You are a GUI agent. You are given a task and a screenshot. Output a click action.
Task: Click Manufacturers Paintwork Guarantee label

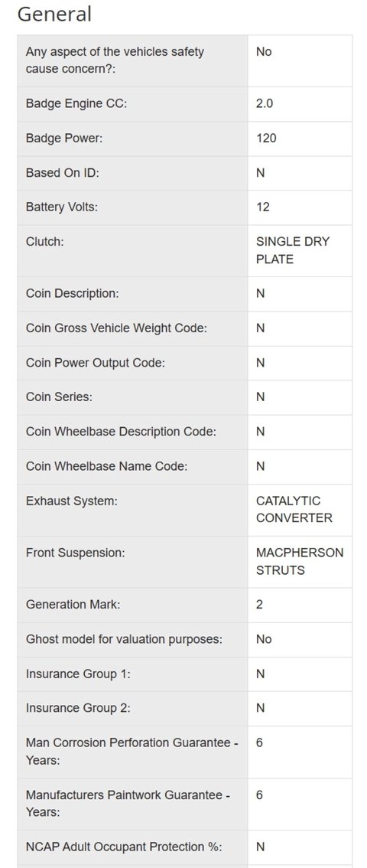click(x=128, y=803)
